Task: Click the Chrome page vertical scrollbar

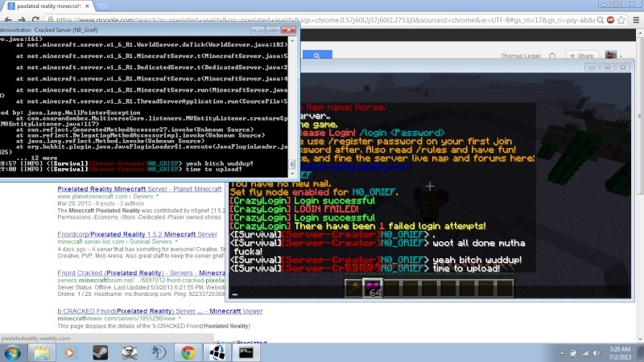Action: coord(640,116)
